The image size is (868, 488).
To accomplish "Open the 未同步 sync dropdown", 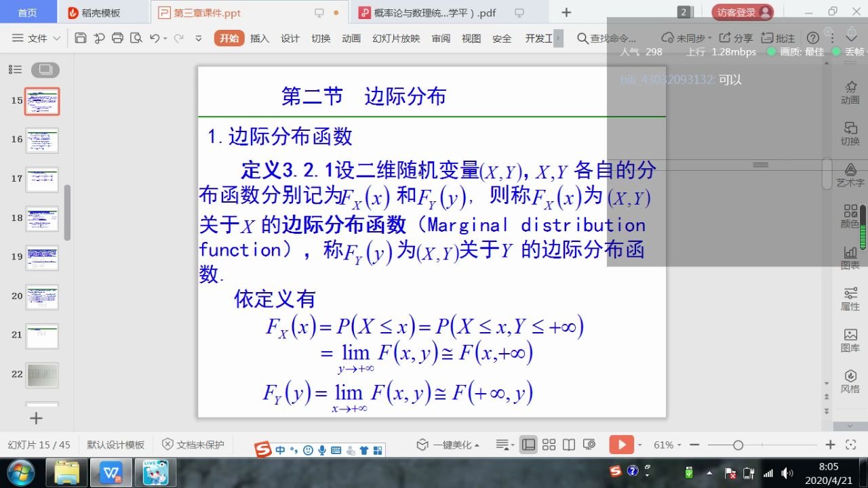I will 686,38.
